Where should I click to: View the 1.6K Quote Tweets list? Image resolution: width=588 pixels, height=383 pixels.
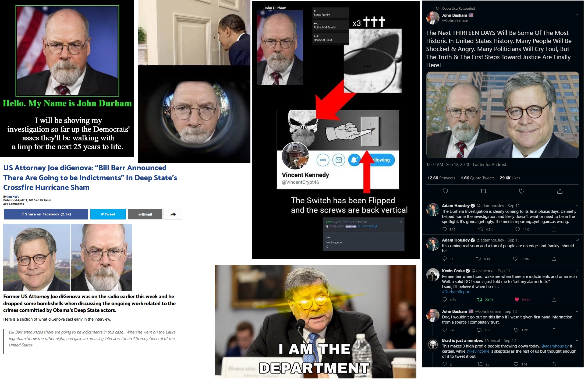pos(477,178)
